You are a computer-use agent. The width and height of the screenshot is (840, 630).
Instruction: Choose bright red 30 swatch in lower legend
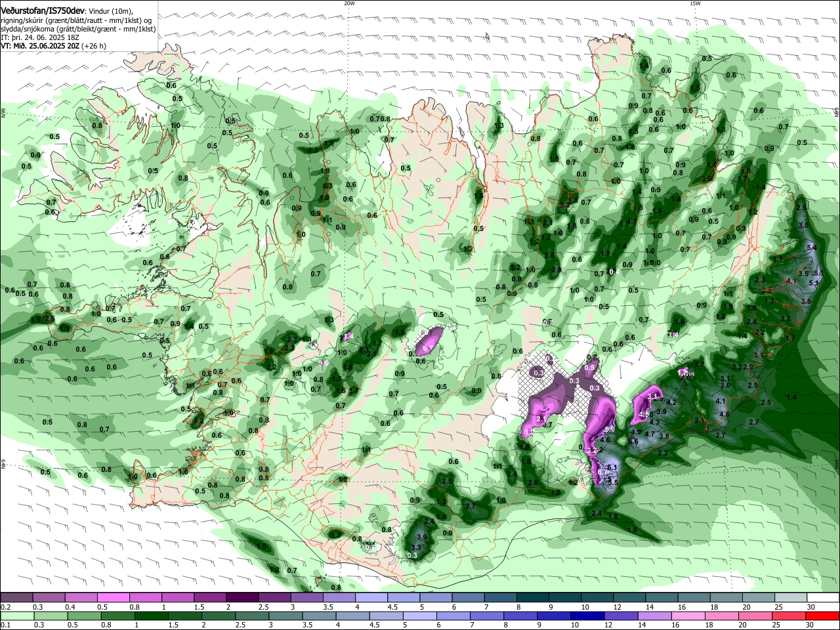(x=824, y=616)
